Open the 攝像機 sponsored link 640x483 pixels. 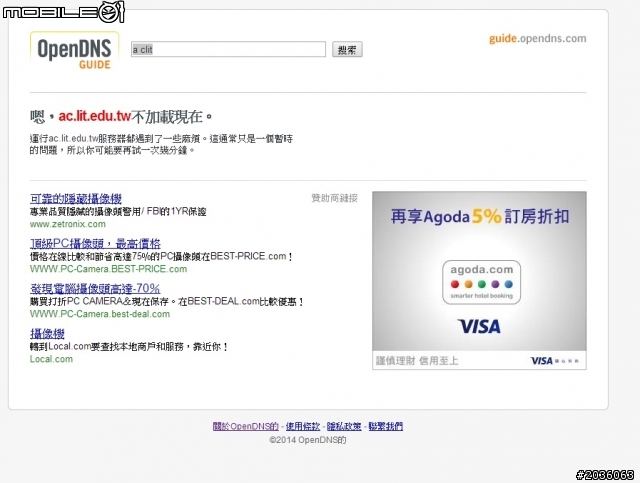point(47,334)
